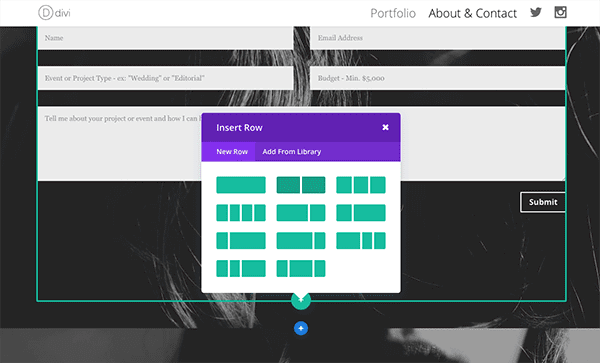Image resolution: width=600 pixels, height=363 pixels.
Task: Choose the three-quarters plus one-quarter layout
Action: (301, 241)
